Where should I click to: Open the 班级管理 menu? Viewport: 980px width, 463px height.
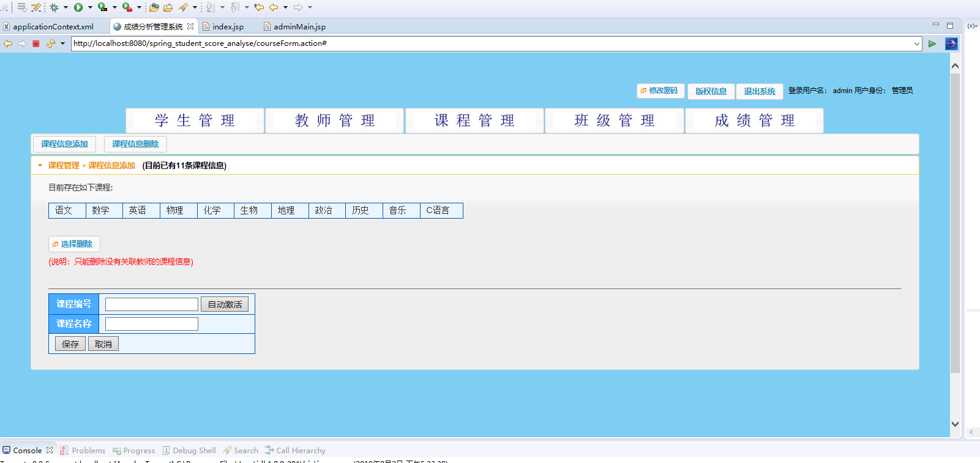615,121
